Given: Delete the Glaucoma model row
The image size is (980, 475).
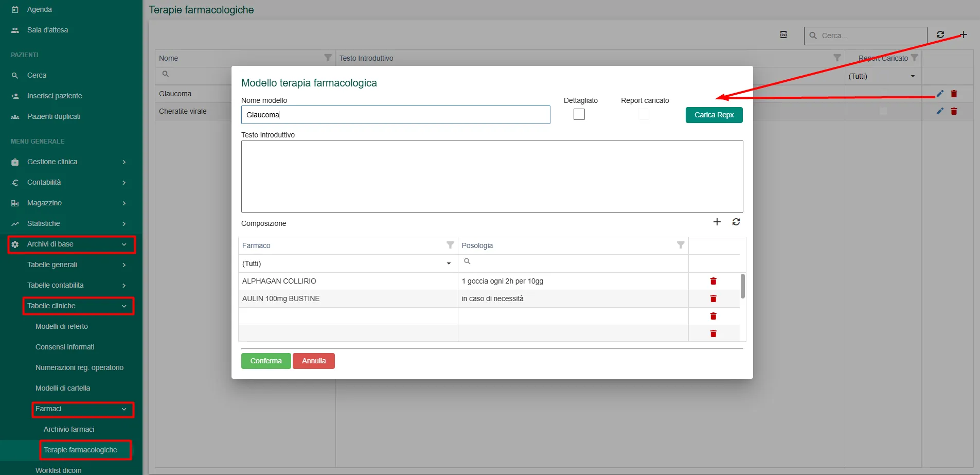Looking at the screenshot, I should point(954,94).
